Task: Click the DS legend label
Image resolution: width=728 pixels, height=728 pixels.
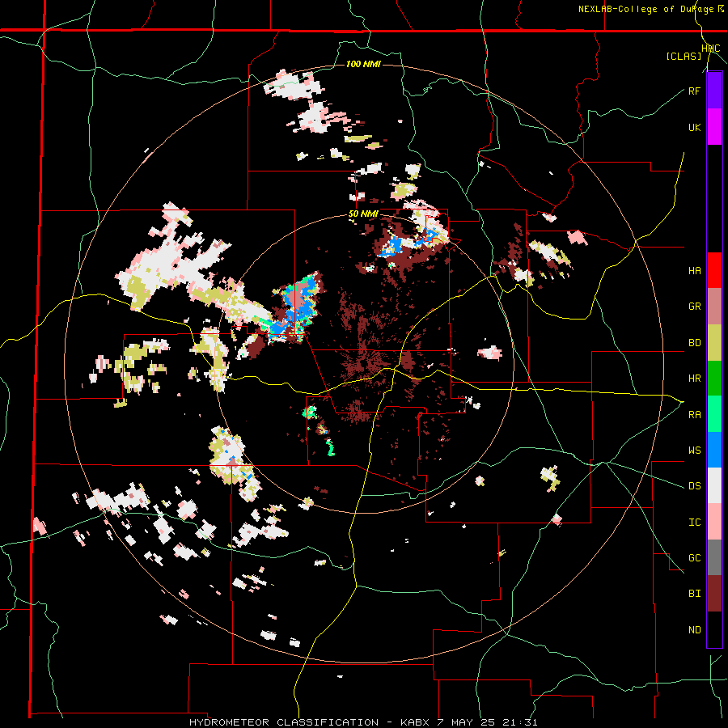Action: (694, 486)
